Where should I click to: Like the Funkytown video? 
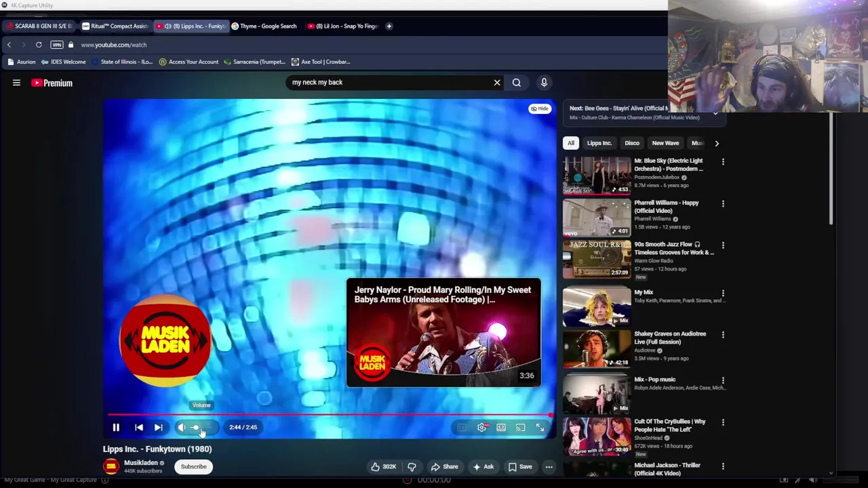(x=383, y=467)
